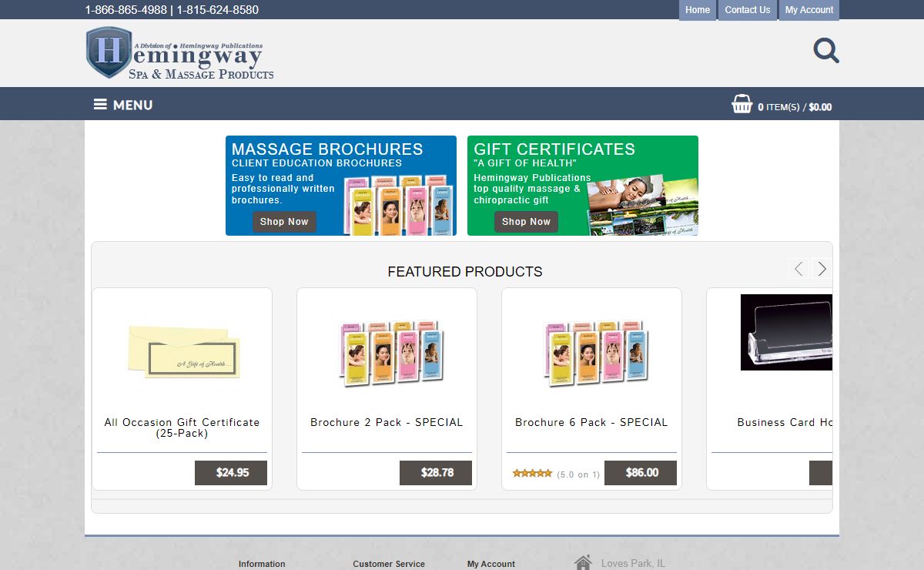This screenshot has width=924, height=570.
Task: Click the My Account footer heading
Action: tap(491, 564)
